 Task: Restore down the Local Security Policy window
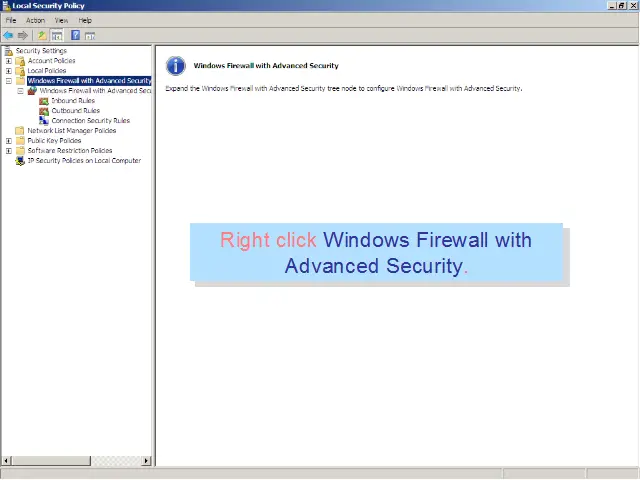(621, 6)
